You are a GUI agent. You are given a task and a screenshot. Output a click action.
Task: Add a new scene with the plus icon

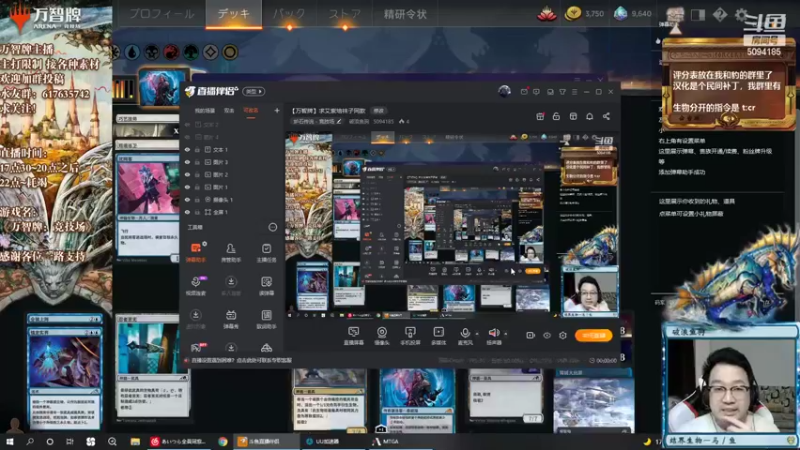click(x=277, y=110)
